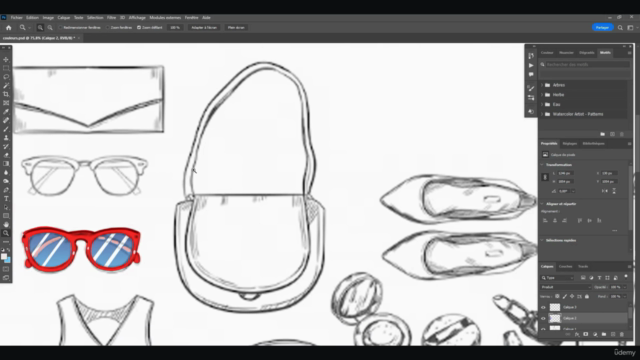Add a layer style with fx icon
The image size is (640, 360).
pos(577,334)
